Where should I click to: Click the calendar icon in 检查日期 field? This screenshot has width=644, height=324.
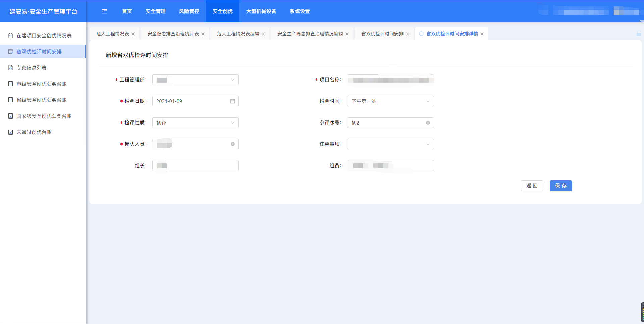click(x=232, y=101)
